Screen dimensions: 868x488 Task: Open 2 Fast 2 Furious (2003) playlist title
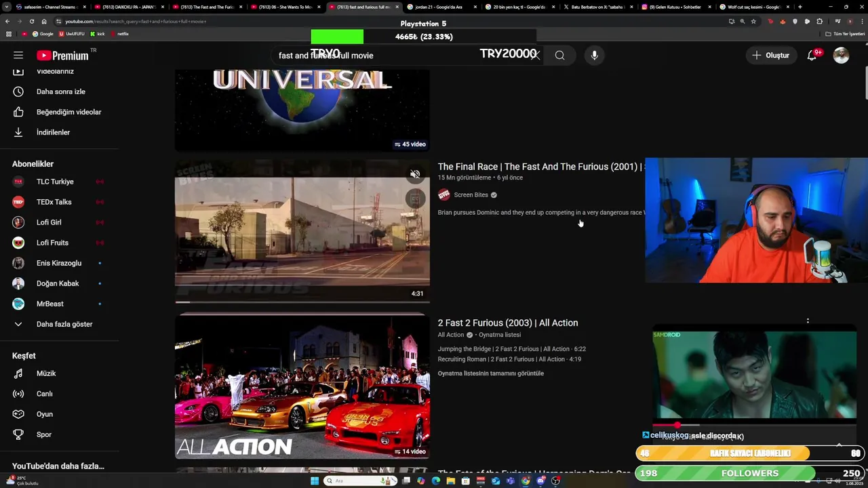[x=508, y=323]
